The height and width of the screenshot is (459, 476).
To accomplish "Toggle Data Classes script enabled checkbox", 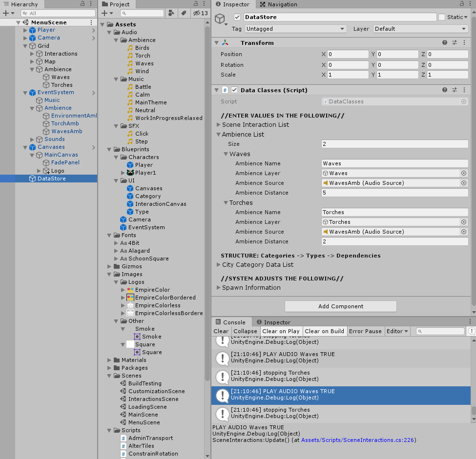I will [234, 90].
